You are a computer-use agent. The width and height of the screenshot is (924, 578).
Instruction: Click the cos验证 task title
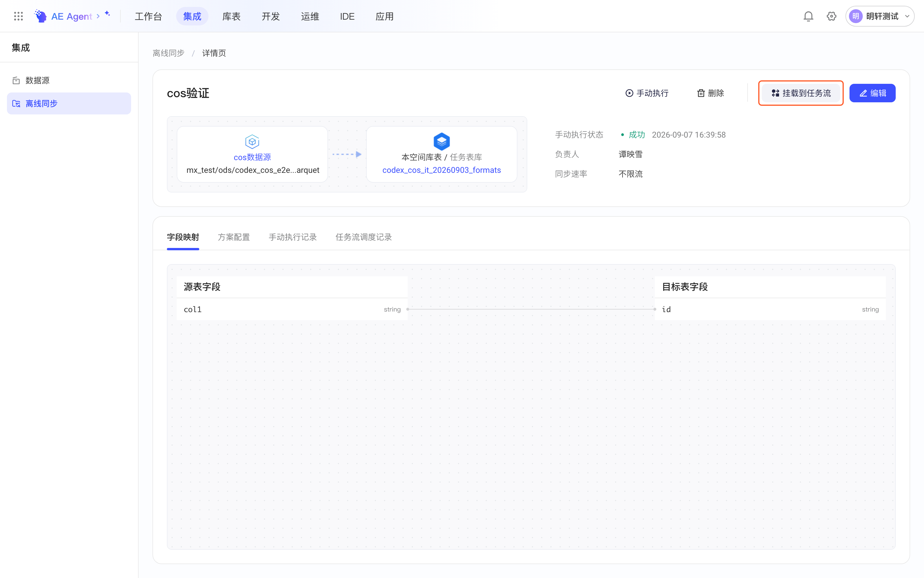(188, 93)
